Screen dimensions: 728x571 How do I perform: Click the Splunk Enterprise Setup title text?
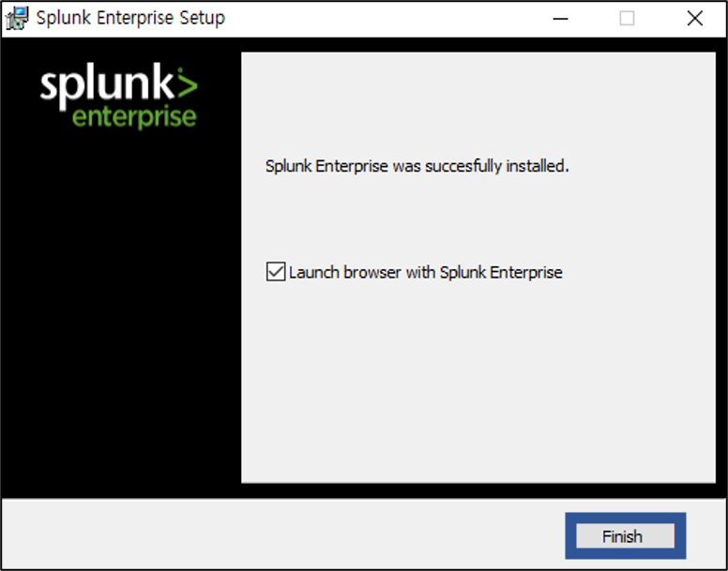(130, 18)
